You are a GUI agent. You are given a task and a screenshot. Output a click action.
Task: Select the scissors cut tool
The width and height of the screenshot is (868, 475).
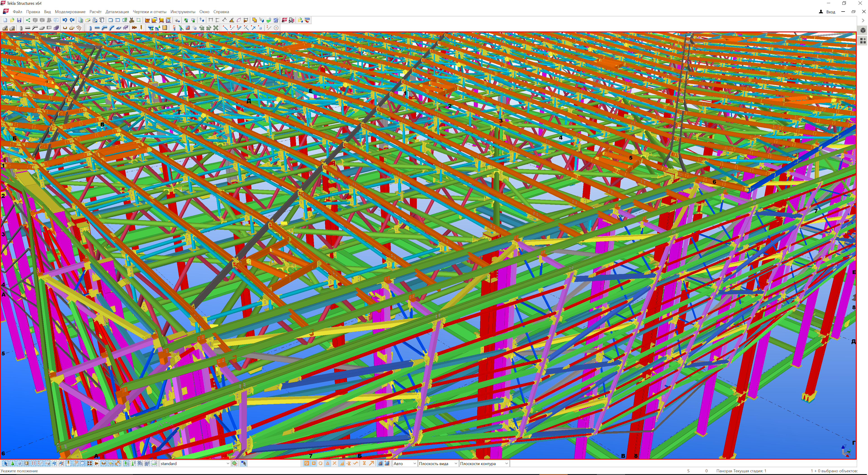pyautogui.click(x=131, y=20)
